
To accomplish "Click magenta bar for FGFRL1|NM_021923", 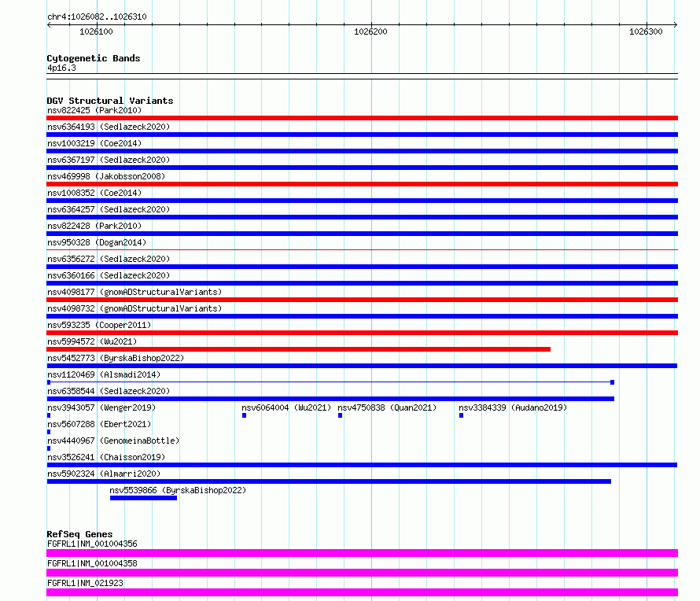I will pyautogui.click(x=362, y=592).
